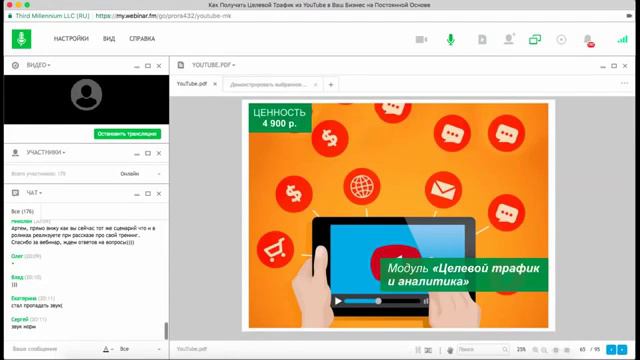This screenshot has height=360, width=640.
Task: Click the green webinar microphone logo
Action: tap(21, 39)
